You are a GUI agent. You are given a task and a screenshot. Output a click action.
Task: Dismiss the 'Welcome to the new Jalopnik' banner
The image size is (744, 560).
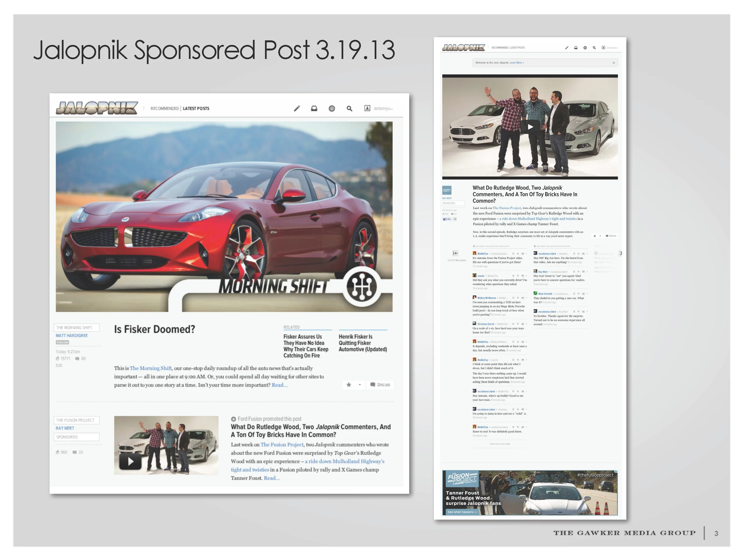pyautogui.click(x=614, y=63)
